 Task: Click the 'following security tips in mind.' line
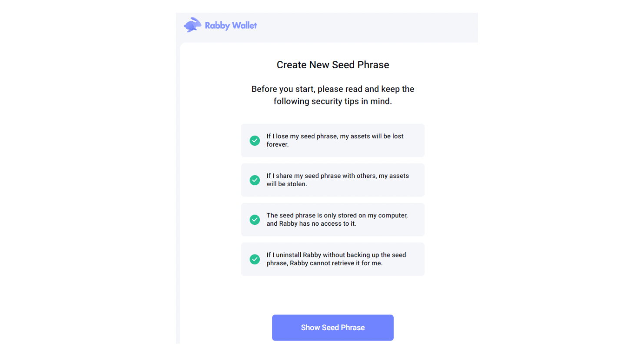pyautogui.click(x=333, y=101)
